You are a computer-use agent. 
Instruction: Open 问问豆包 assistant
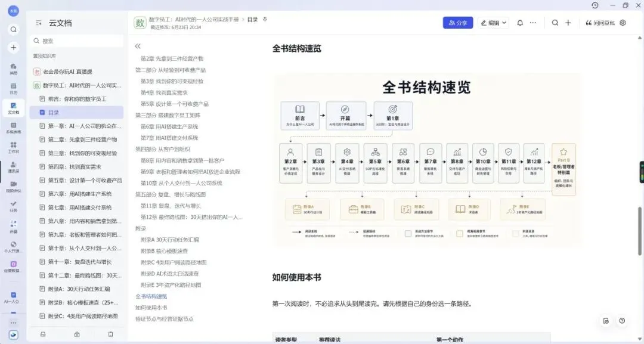600,23
